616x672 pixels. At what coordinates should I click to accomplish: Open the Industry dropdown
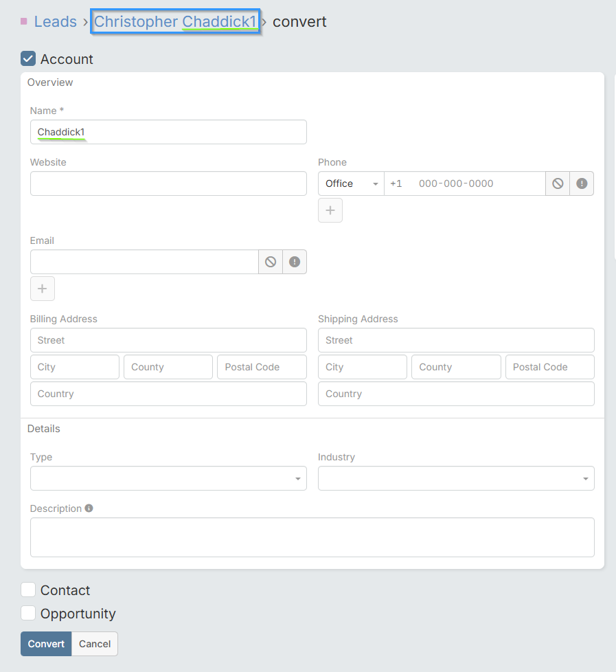click(456, 478)
